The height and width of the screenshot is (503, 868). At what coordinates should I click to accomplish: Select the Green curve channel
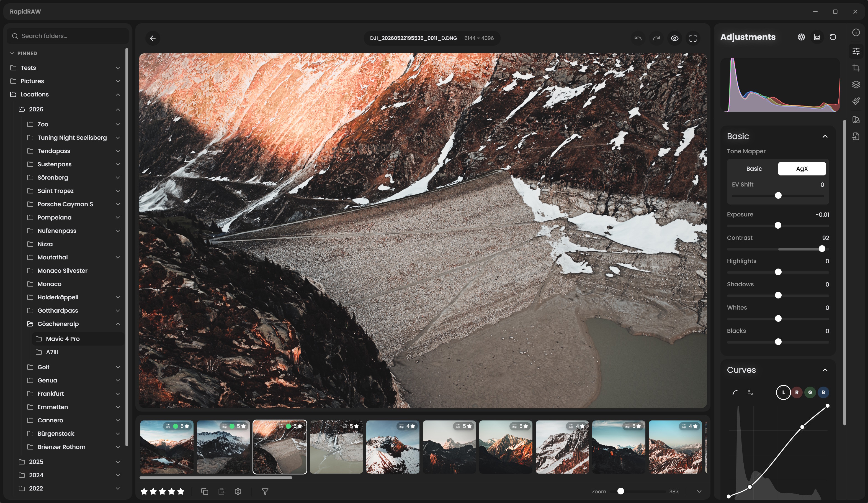[x=810, y=392]
